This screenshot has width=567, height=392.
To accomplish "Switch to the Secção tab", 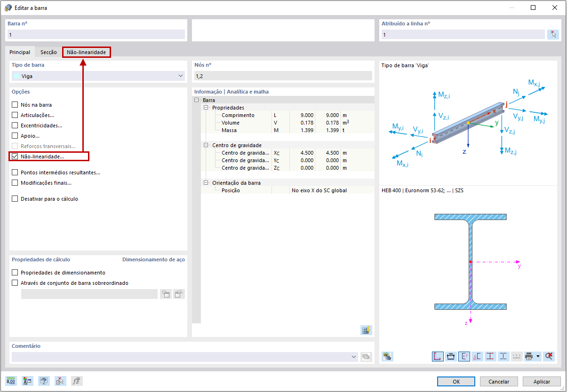I will (x=48, y=52).
